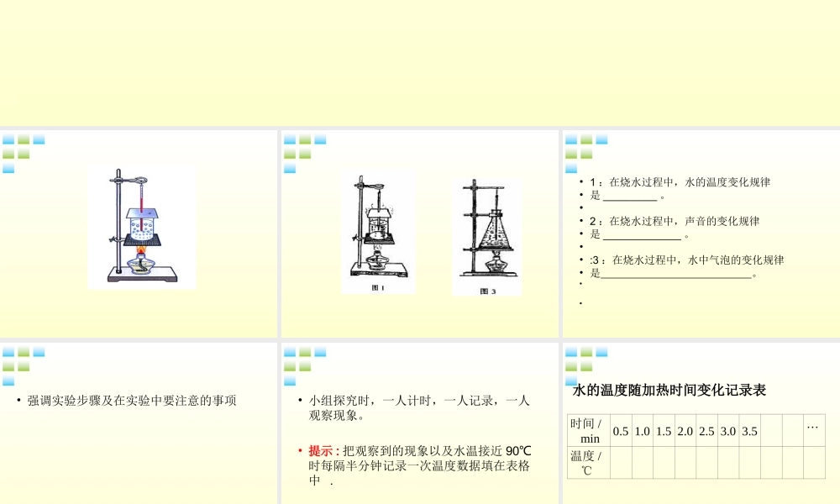Viewport: 840px width, 504px height.
Task: Select the colored beaker heating apparatus slide
Action: (x=139, y=234)
